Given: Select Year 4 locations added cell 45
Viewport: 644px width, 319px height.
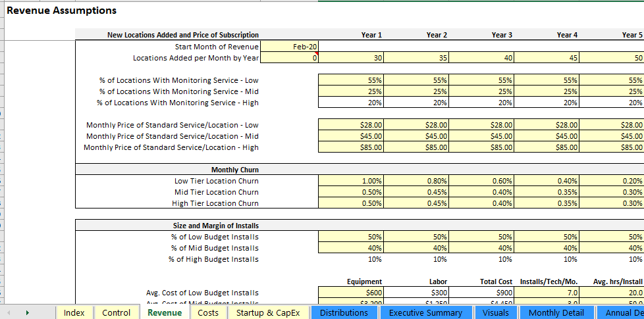Looking at the screenshot, I should [547, 58].
